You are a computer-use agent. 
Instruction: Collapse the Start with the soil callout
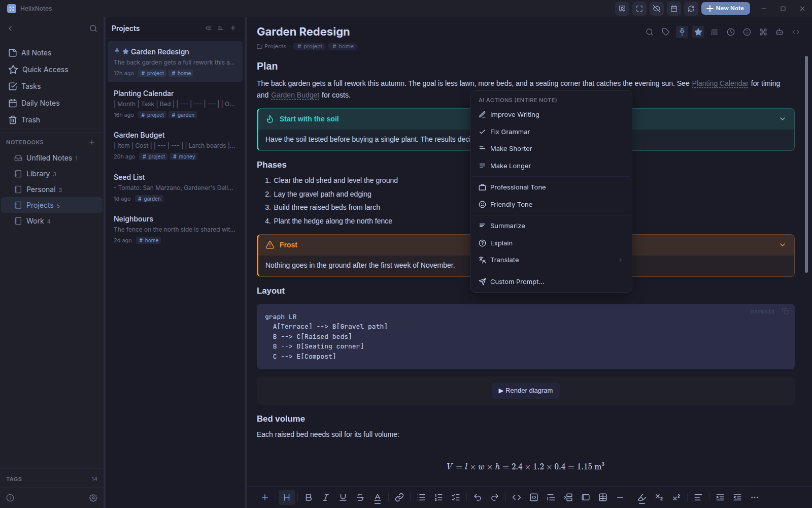[783, 119]
